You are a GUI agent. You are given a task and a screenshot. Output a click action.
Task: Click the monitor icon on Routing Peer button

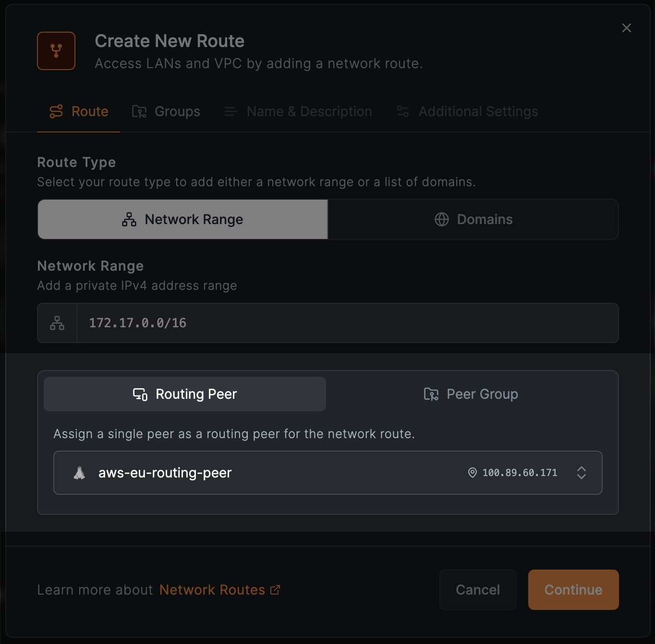[139, 394]
